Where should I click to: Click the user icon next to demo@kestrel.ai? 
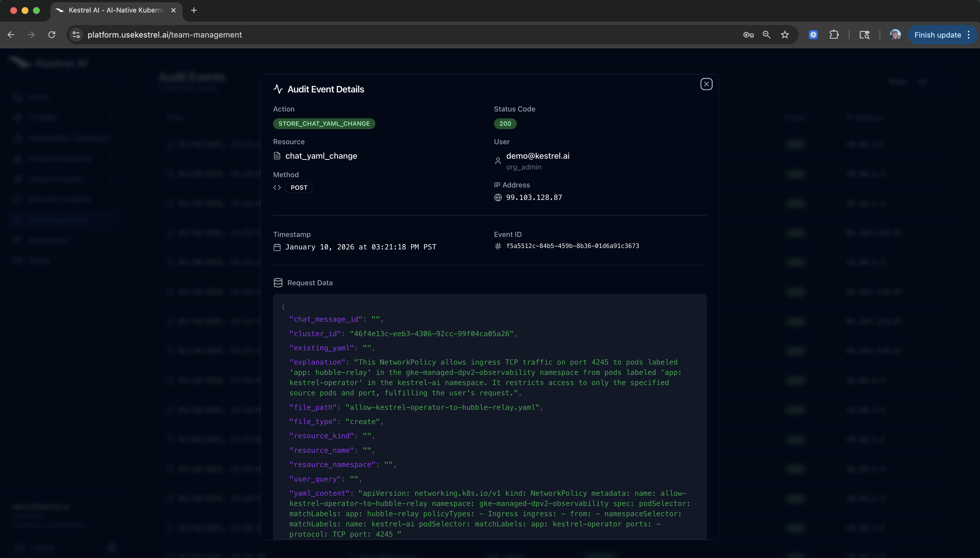(x=498, y=161)
